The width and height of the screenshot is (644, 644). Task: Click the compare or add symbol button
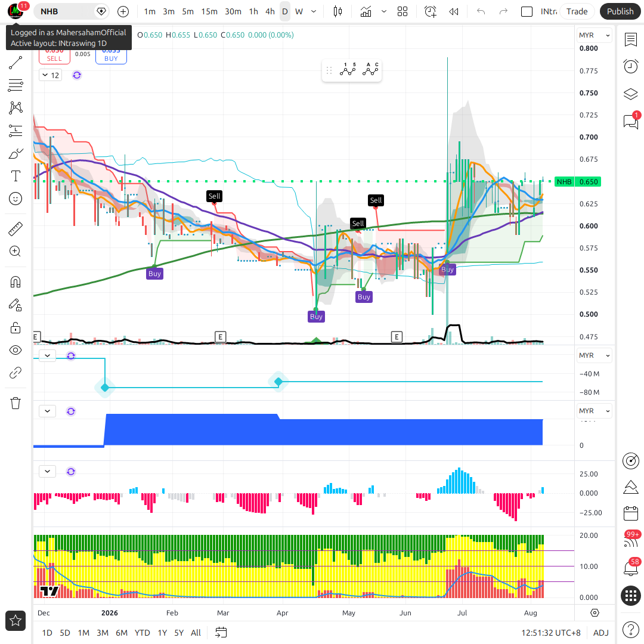pos(123,11)
